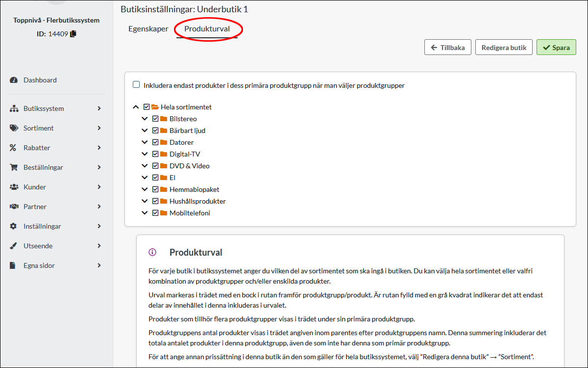Screen dimensions: 588x368
Task: Switch to the Egenskaper tab
Action: click(x=148, y=29)
